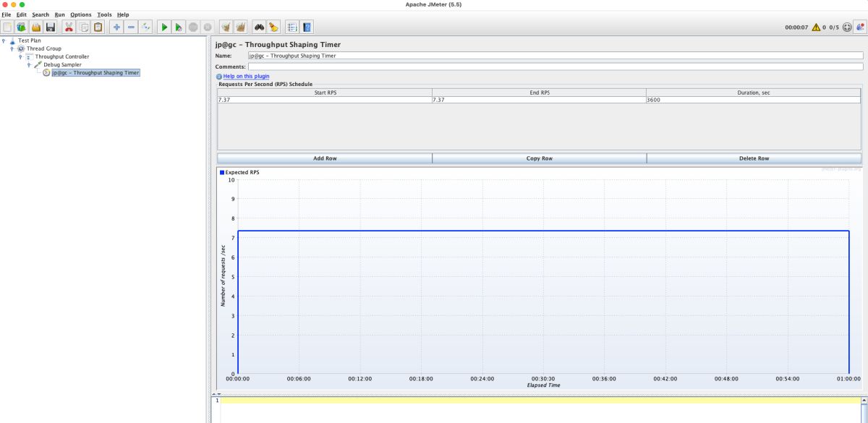Screen dimensions: 868x423
Task: Click the Help book icon in toolbar
Action: [x=307, y=27]
